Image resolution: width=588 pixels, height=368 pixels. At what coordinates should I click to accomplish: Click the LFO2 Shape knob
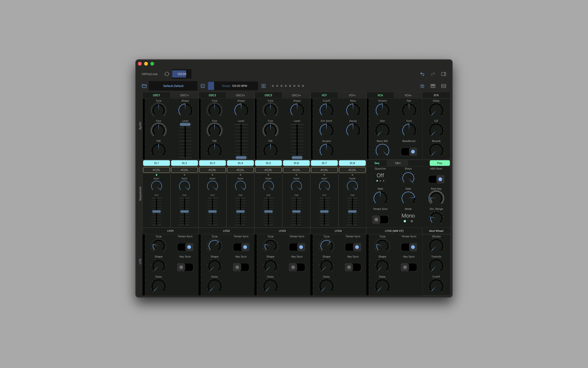tap(214, 266)
